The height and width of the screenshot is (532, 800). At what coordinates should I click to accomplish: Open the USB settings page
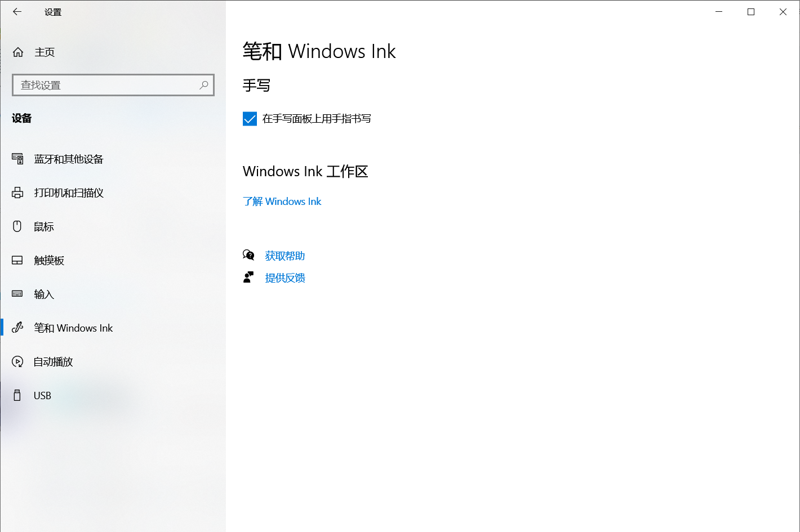point(42,396)
